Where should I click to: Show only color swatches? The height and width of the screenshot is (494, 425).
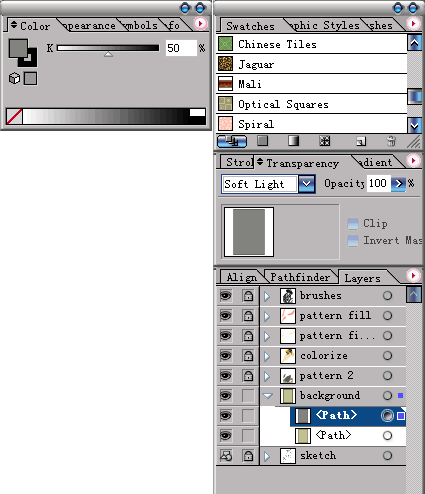pyautogui.click(x=263, y=141)
